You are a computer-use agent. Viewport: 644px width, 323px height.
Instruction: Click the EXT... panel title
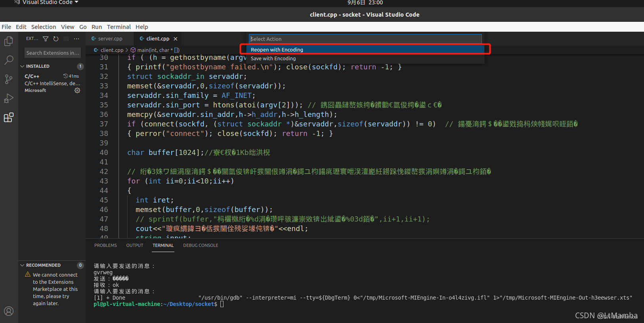coord(32,39)
